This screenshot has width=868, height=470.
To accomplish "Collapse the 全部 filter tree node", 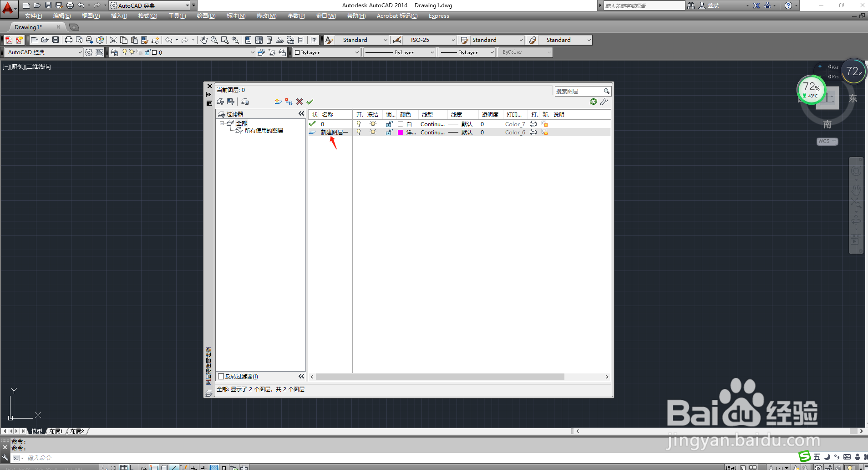I will (222, 123).
